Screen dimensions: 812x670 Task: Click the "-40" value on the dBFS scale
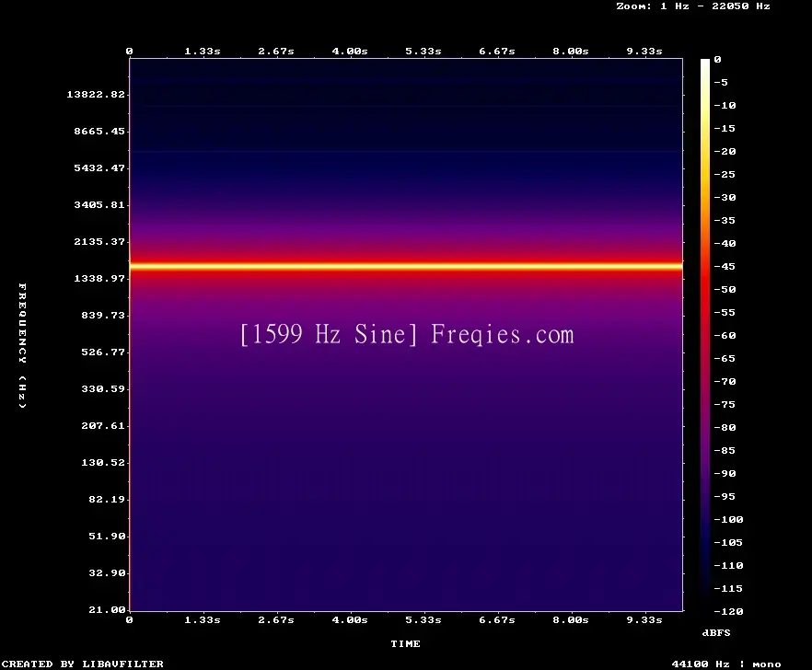pos(725,243)
